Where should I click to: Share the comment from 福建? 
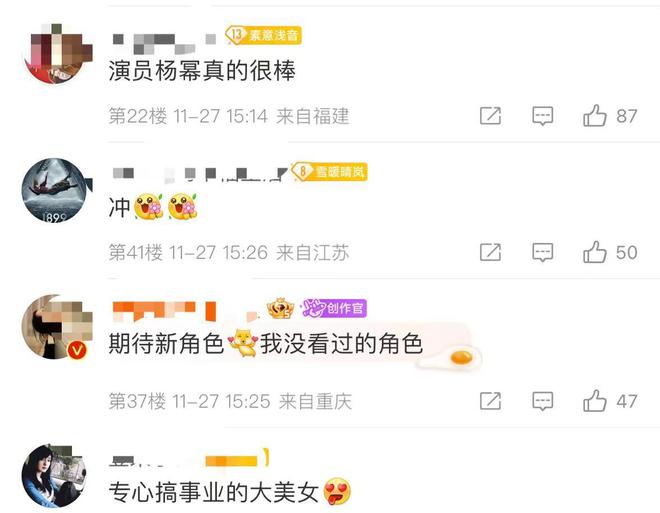490,116
